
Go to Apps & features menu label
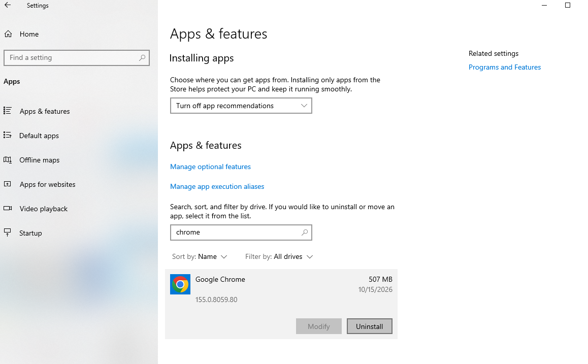tap(45, 111)
